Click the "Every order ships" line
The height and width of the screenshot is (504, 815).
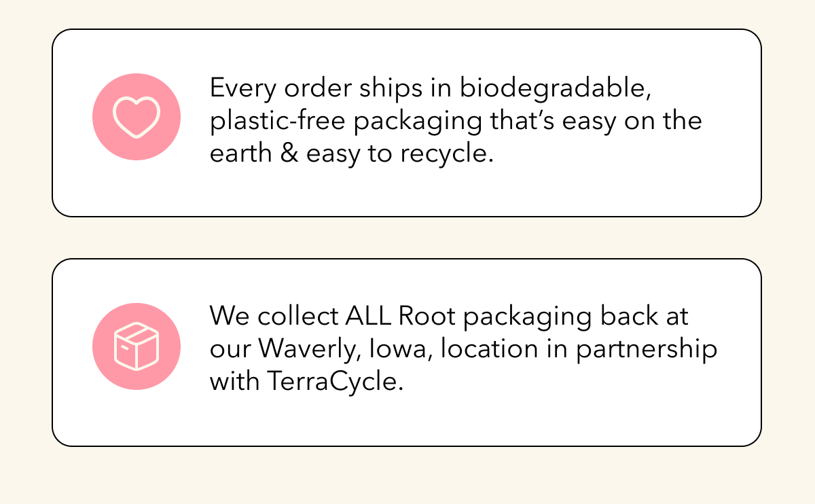point(328,89)
